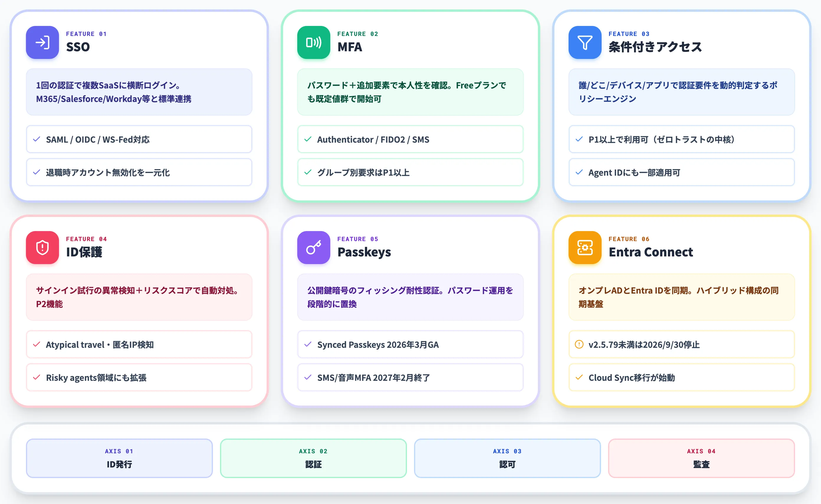Click checkmark beside Agent IDにも一部適用可

[579, 172]
